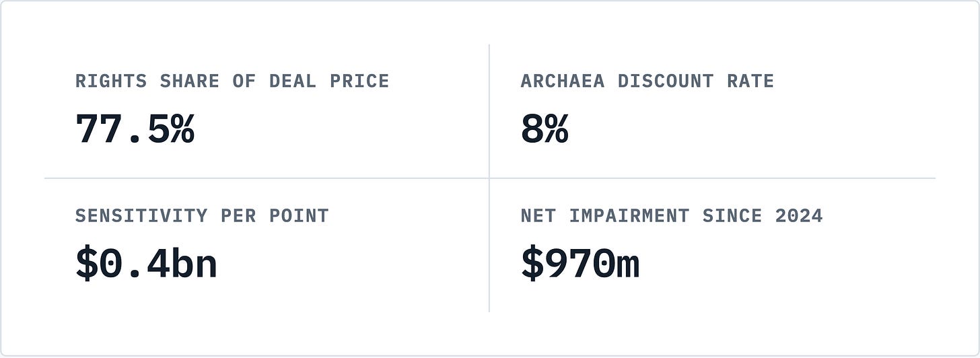Click the words DEAL PRICE
Screen dimensions: 980x358
coord(329,81)
